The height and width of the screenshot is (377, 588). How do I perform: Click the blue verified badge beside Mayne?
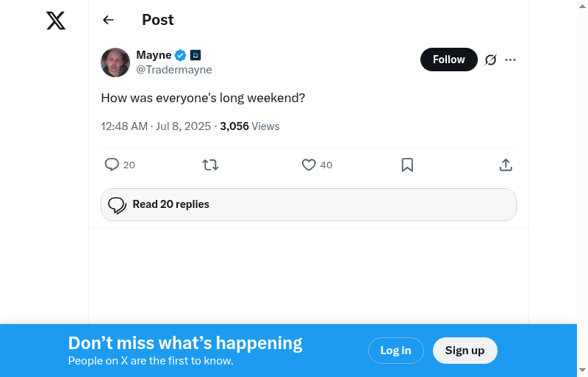pyautogui.click(x=180, y=55)
